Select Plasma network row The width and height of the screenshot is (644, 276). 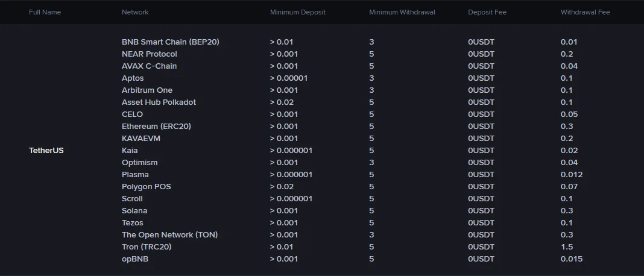pyautogui.click(x=135, y=175)
